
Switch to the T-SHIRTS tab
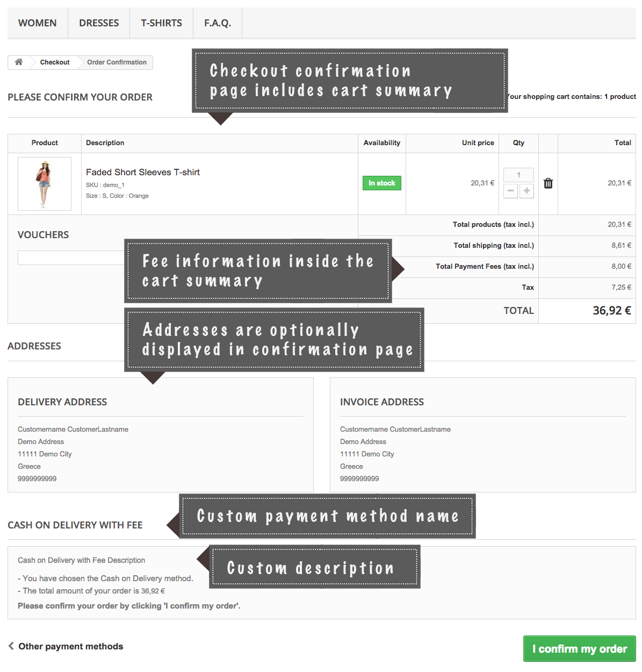pyautogui.click(x=161, y=23)
